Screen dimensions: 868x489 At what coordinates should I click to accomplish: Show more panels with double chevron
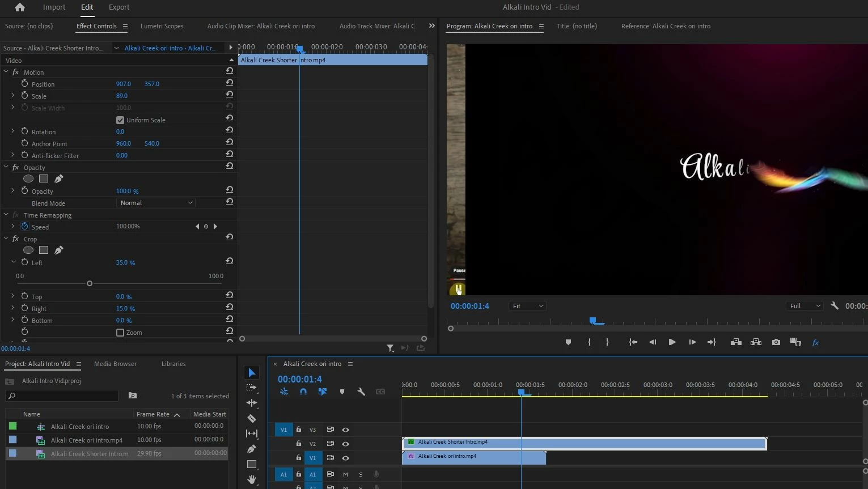pyautogui.click(x=432, y=25)
